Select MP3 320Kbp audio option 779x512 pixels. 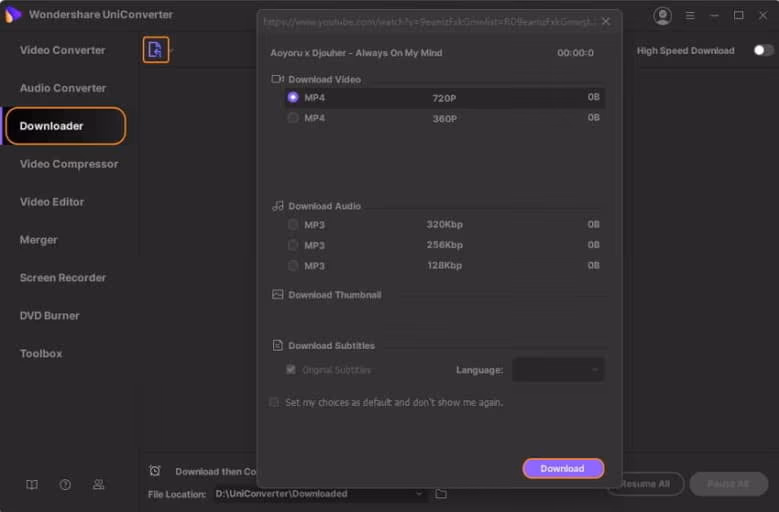click(x=443, y=224)
